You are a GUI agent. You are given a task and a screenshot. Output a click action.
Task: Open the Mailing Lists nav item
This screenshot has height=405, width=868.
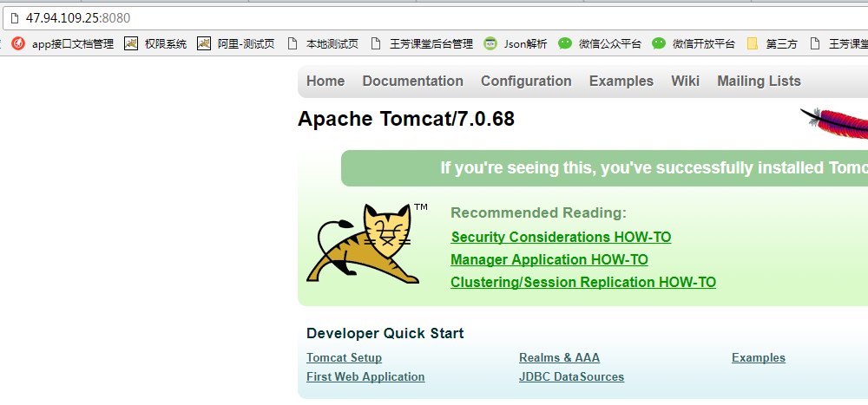[759, 82]
